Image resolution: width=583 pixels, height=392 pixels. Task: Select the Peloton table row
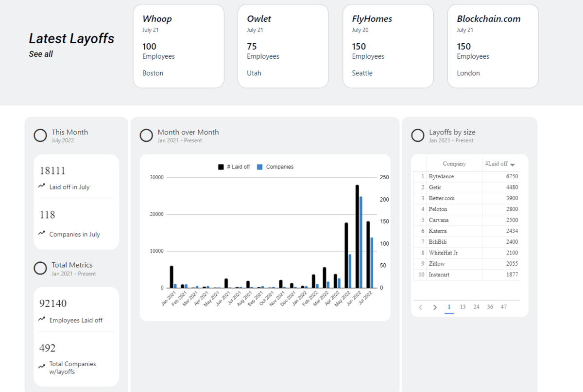coord(466,209)
